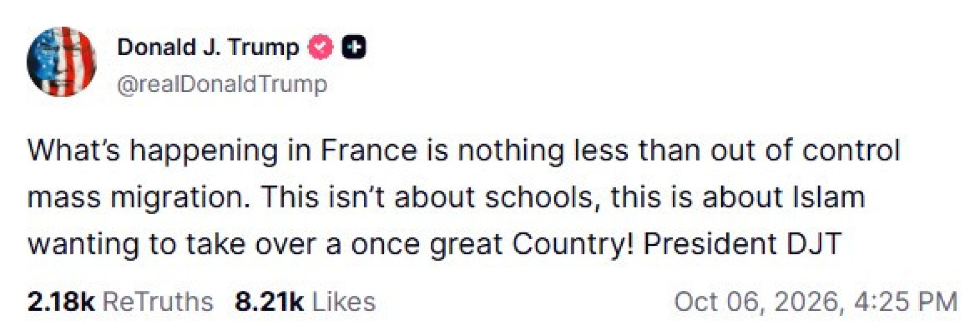Click the words mass migration
The image size is (980, 326).
[139, 197]
